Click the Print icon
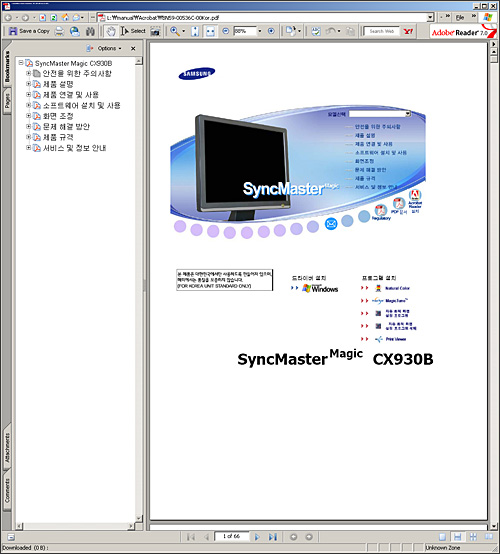500x554 pixels. [60, 31]
